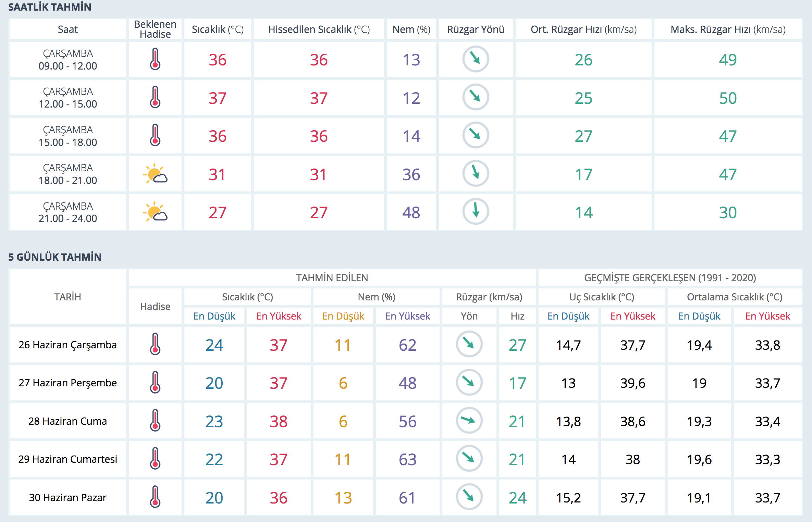
Task: Click the 5 GÜNLÜK TAHMİN section title
Action: pos(55,257)
